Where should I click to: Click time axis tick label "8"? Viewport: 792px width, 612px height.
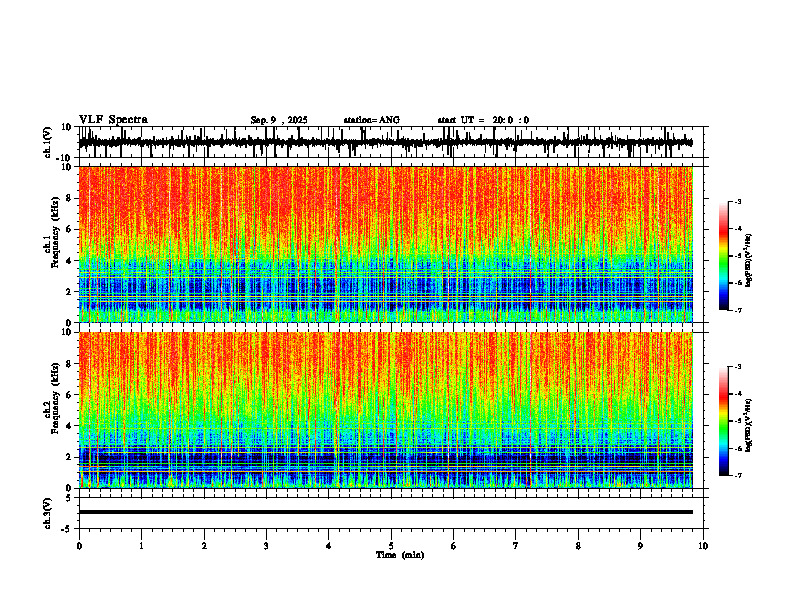pos(578,546)
